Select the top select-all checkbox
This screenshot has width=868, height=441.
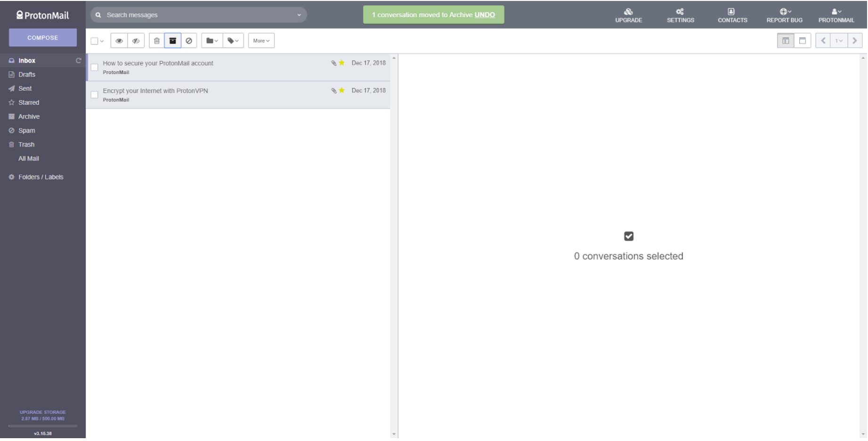coord(94,41)
